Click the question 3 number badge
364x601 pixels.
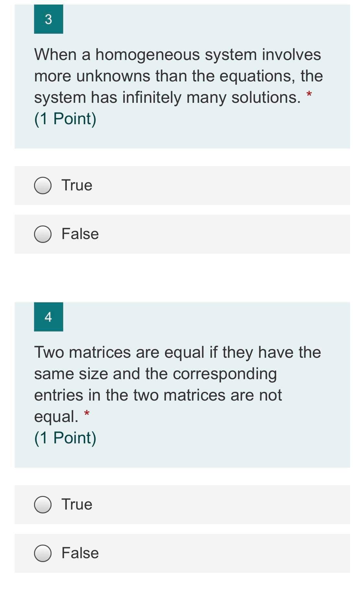pyautogui.click(x=49, y=19)
